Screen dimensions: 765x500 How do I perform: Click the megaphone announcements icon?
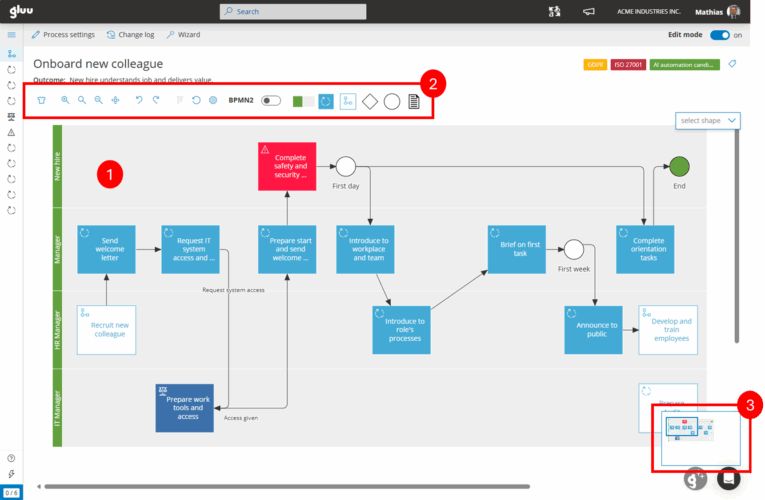(x=589, y=11)
